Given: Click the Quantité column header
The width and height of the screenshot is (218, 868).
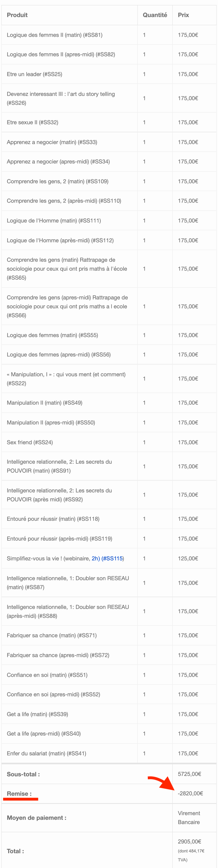Looking at the screenshot, I should coord(155,15).
